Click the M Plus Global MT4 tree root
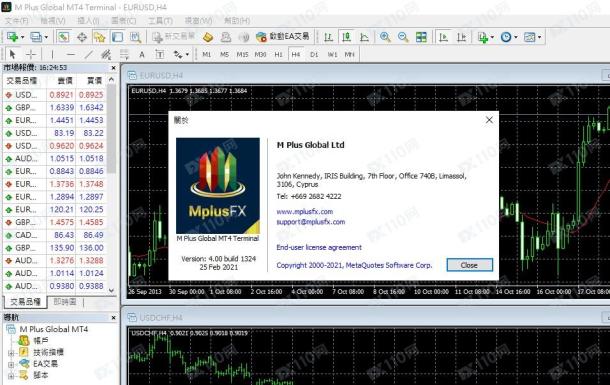This screenshot has height=385, width=610. point(54,329)
